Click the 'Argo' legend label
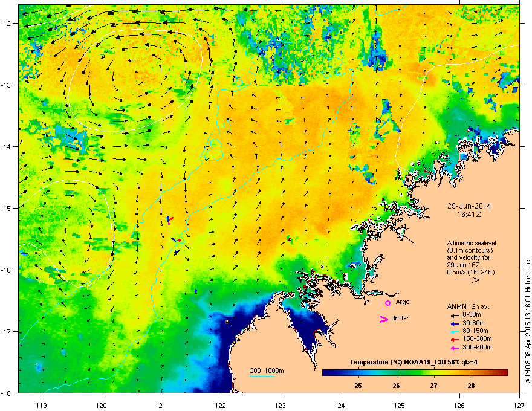Screen dimensions: 532x411 click(403, 302)
